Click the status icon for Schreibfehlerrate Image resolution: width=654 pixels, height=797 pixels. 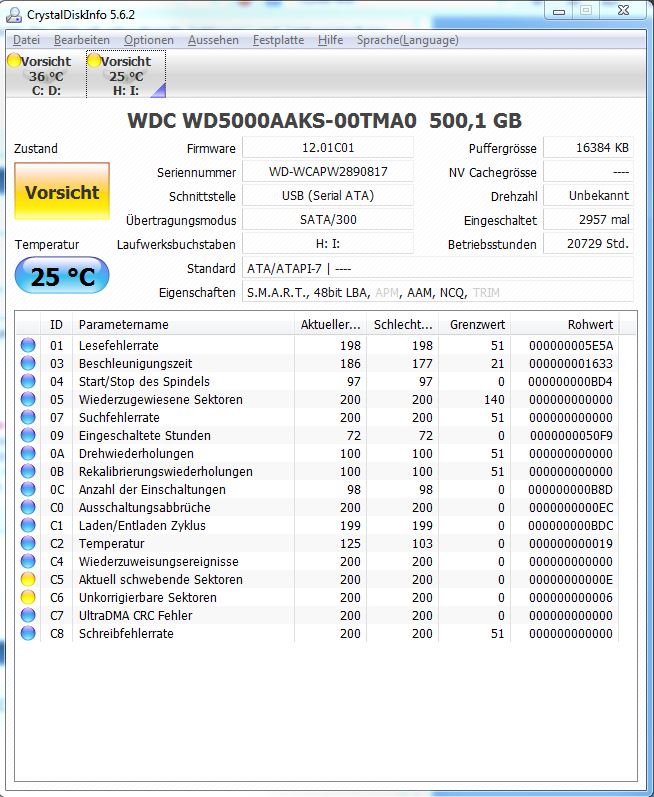coord(28,633)
